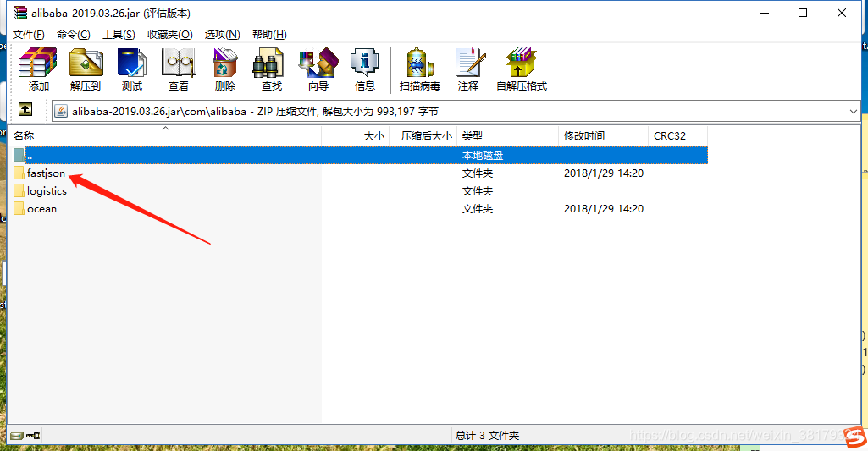Viewport: 868px width, 451px height.
Task: Click ocean's 2018/1/29 14:20 date
Action: pos(604,209)
